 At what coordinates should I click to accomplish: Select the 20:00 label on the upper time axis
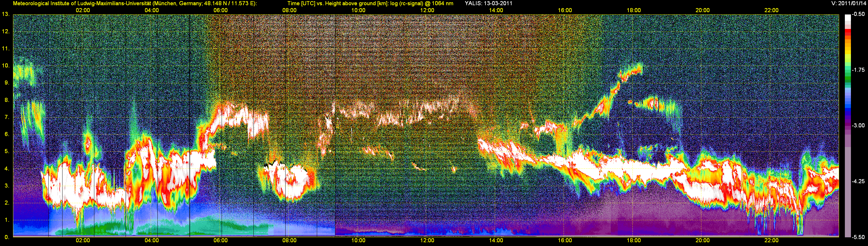[703, 10]
